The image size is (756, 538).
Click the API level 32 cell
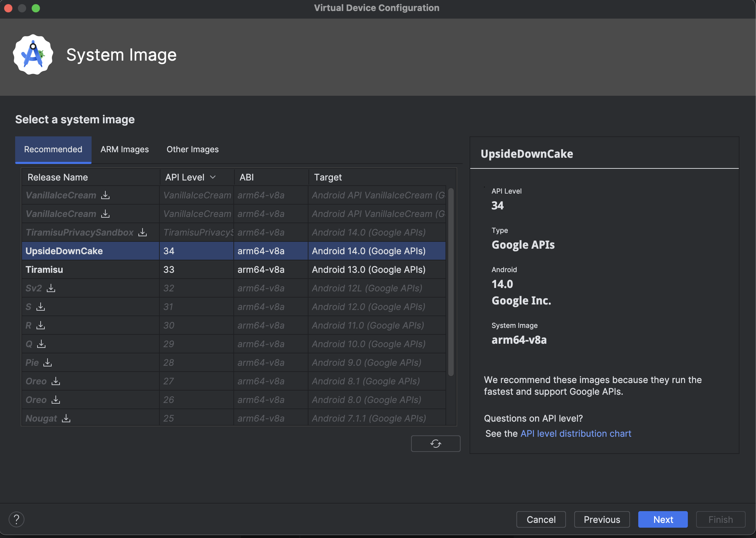pos(197,288)
